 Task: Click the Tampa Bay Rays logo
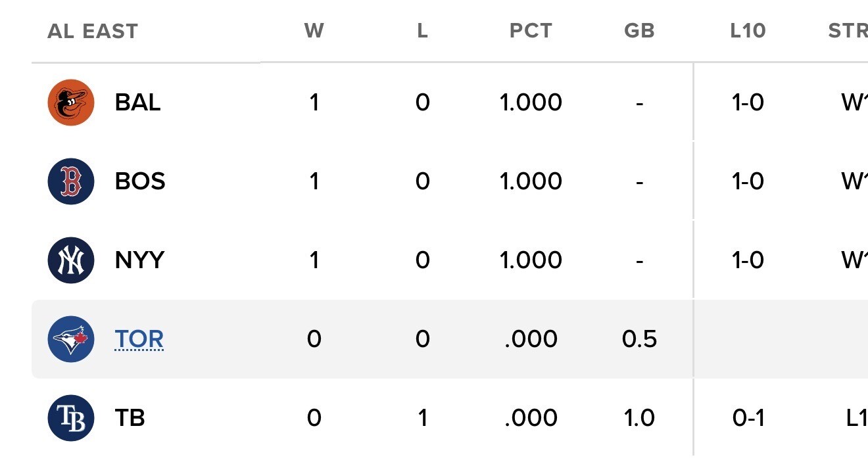[71, 418]
